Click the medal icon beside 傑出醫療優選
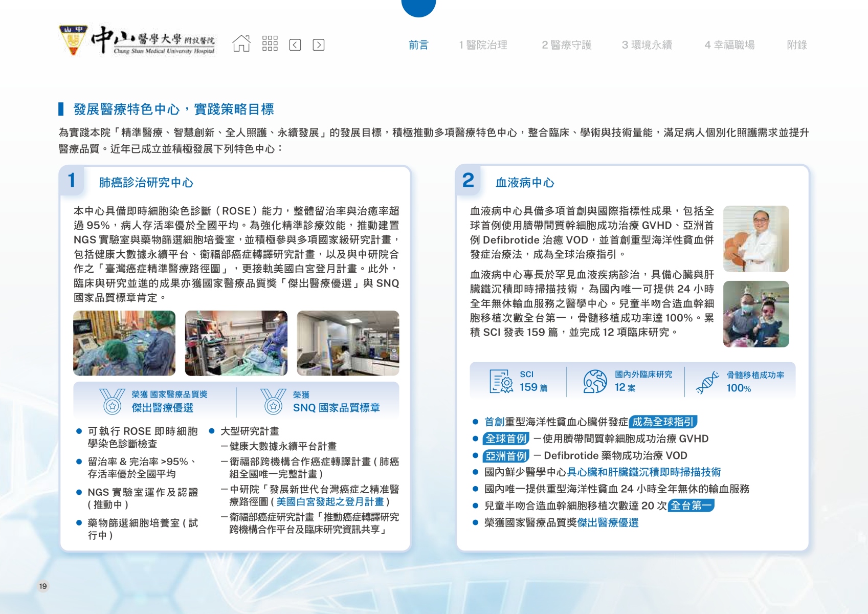Screen dimensions: 868x614 point(112,401)
